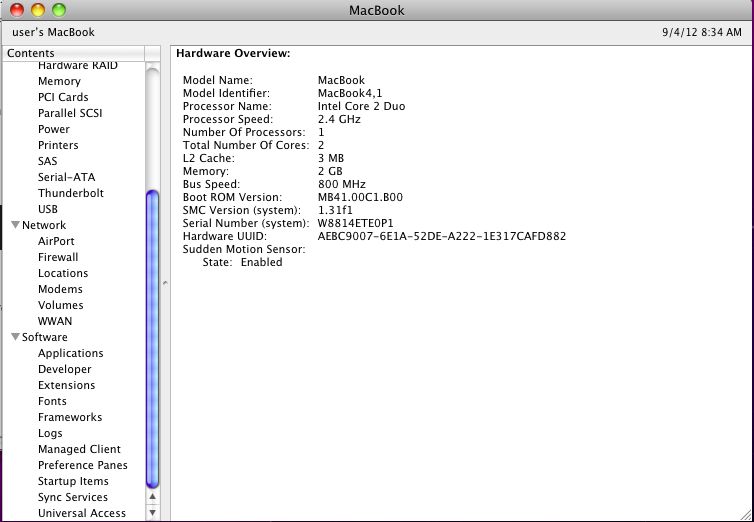The width and height of the screenshot is (754, 522).
Task: Select Fonts under Software
Action: pyautogui.click(x=52, y=401)
